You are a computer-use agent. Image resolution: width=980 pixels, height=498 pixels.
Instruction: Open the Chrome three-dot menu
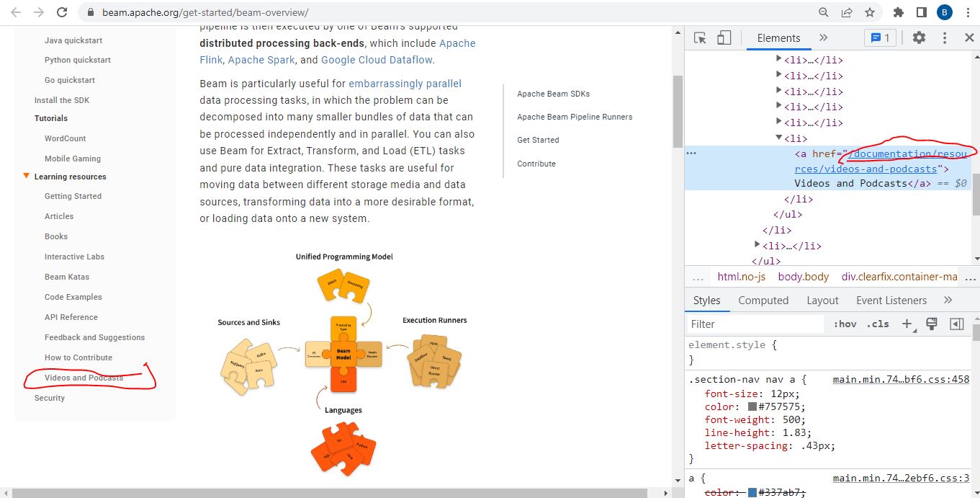point(968,12)
